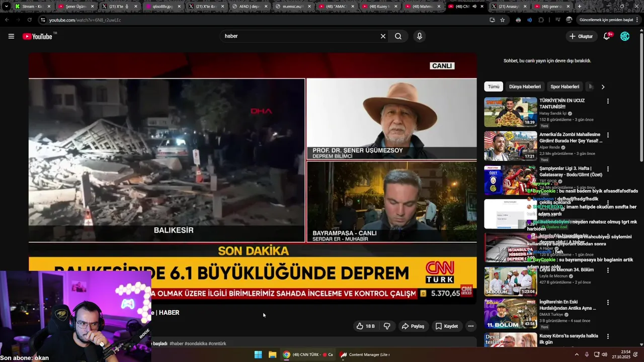Image resolution: width=644 pixels, height=362 pixels.
Task: Open the account avatar menu
Action: (x=625, y=36)
